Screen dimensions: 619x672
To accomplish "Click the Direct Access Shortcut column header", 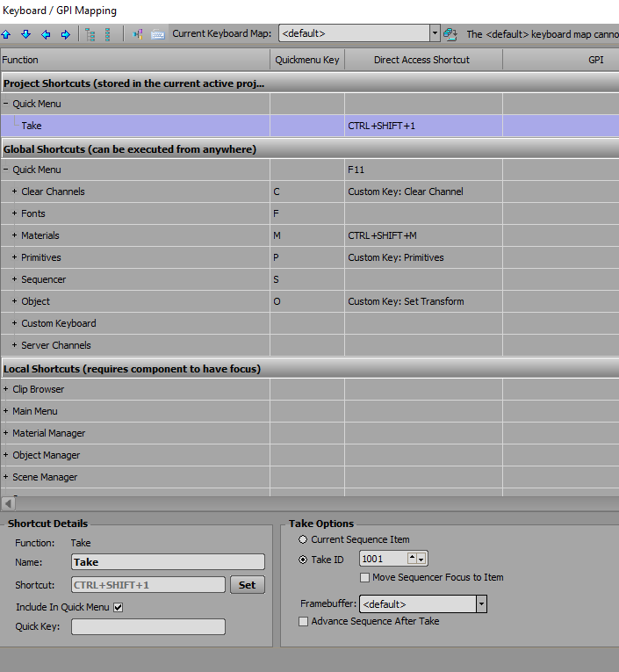I will point(423,60).
